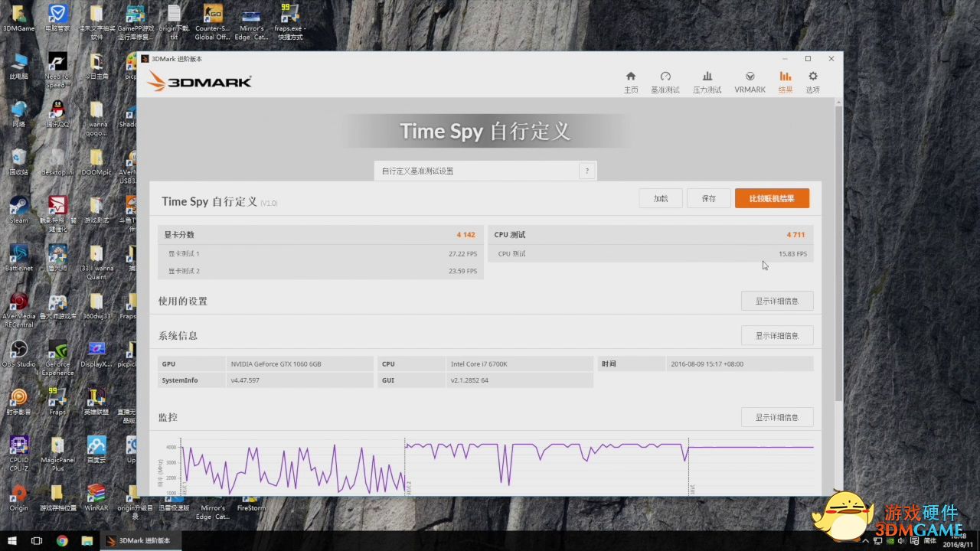Launch Origin desktop shortcut
Viewport: 980px width, 551px height.
[18, 497]
